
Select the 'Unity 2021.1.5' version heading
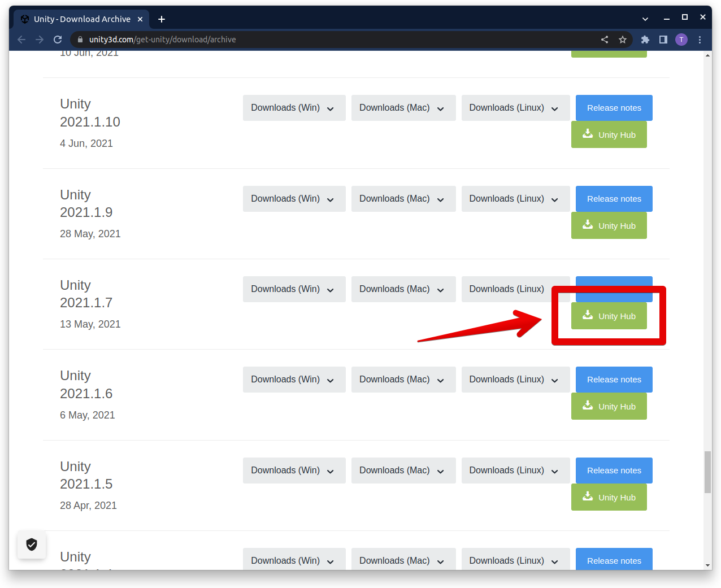click(86, 475)
